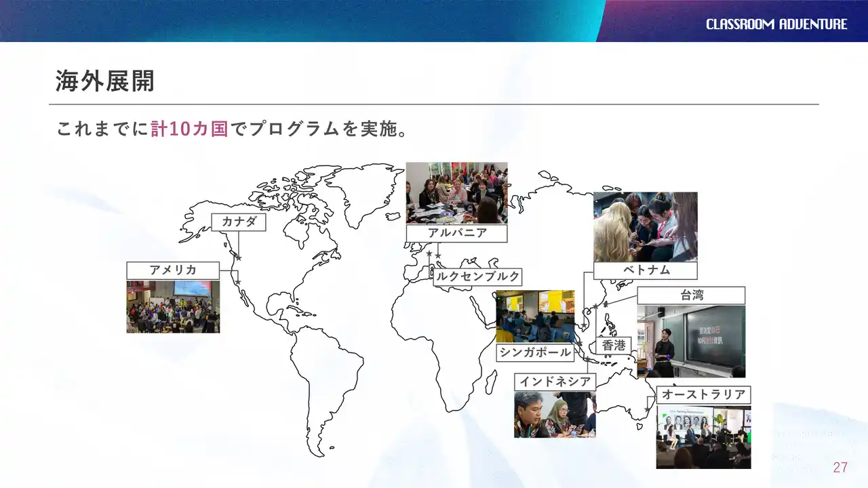Open the Albania workshop photo
868x488 pixels.
[456, 192]
